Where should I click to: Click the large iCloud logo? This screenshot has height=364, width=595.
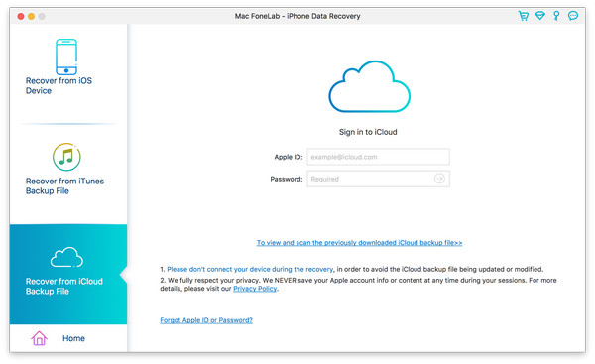369,86
